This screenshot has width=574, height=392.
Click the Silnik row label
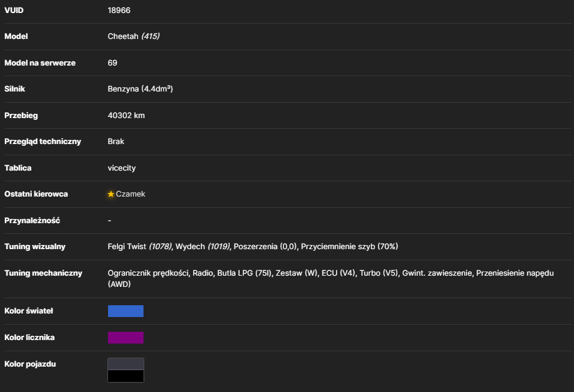click(15, 89)
